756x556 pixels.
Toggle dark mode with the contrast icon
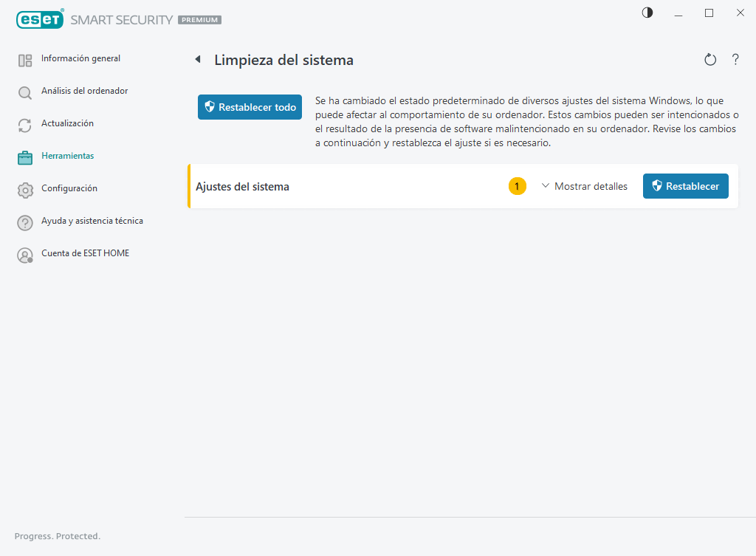647,13
